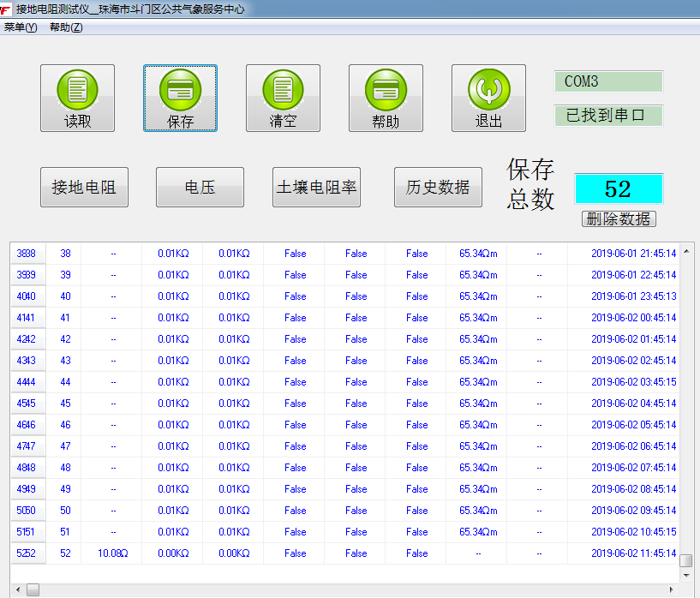The height and width of the screenshot is (598, 700).
Task: Click the 10.08Ω cell in row 52
Action: pyautogui.click(x=112, y=553)
